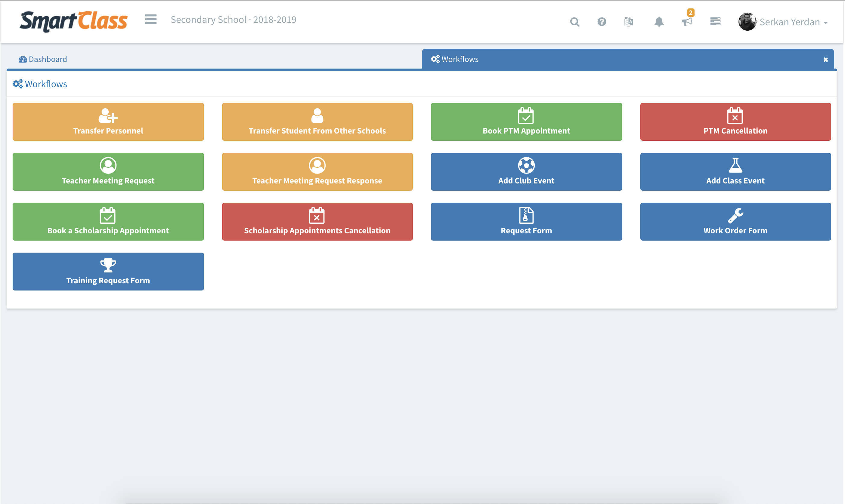Click the user profile avatar picture
845x504 pixels.
click(747, 22)
